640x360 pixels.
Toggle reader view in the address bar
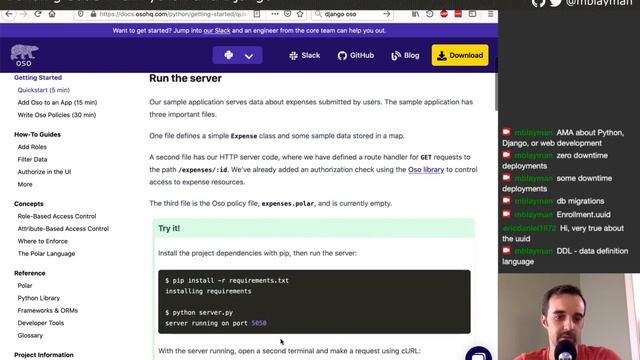(257, 14)
